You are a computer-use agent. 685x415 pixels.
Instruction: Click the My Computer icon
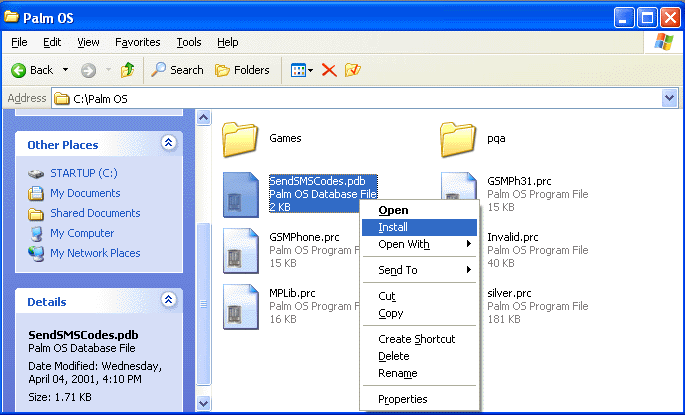(x=36, y=234)
